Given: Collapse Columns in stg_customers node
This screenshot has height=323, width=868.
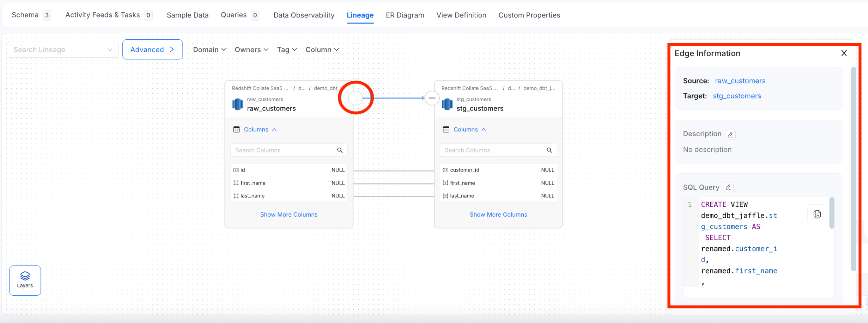Looking at the screenshot, I should tap(469, 130).
